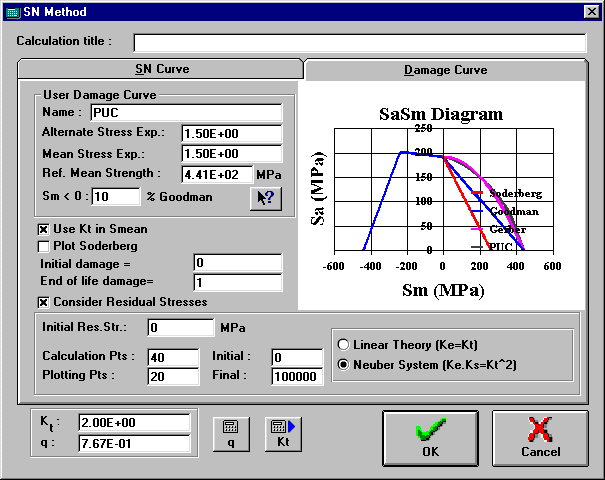
Task: Click the Ref. Mean Strength field
Action: (x=218, y=173)
